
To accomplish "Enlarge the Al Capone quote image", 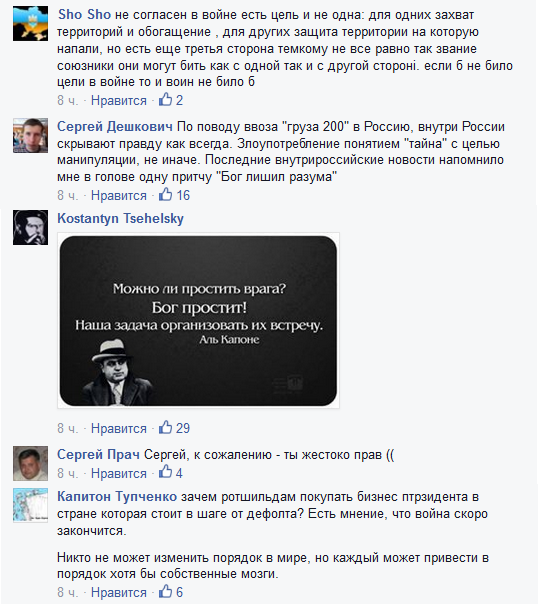I will [198, 320].
